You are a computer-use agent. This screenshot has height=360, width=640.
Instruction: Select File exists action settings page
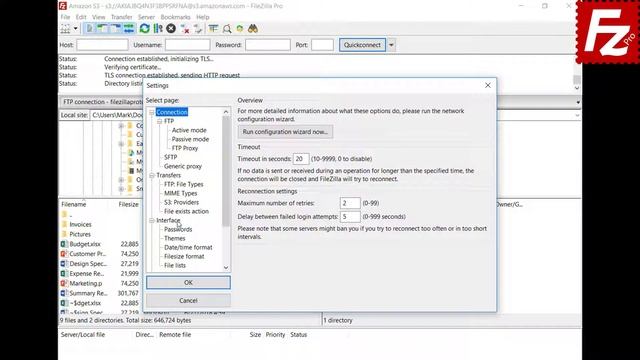(186, 211)
